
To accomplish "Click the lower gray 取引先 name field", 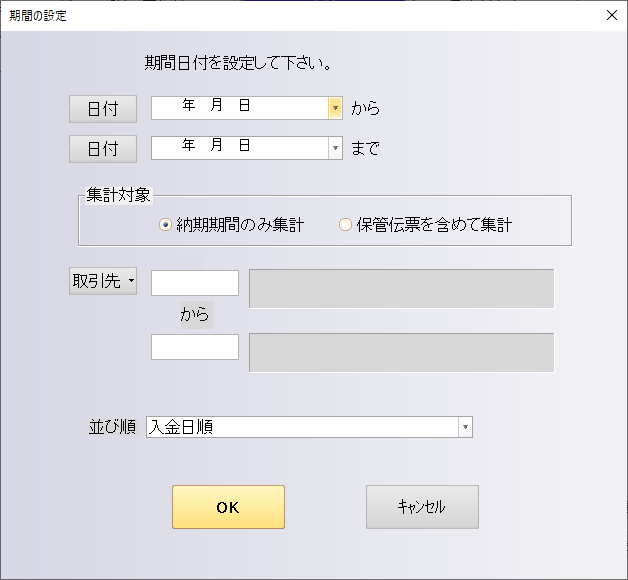I will [401, 352].
